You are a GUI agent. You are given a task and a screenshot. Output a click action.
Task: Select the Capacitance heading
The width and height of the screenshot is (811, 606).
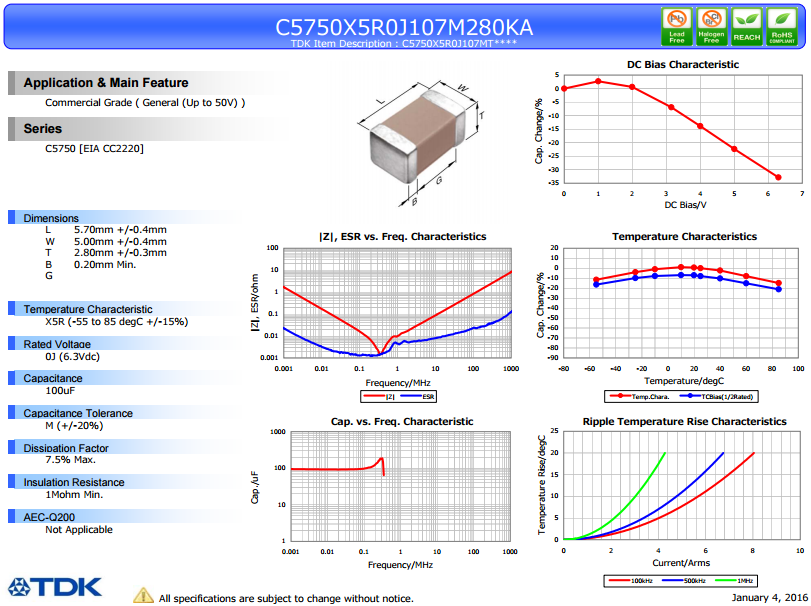click(x=53, y=378)
